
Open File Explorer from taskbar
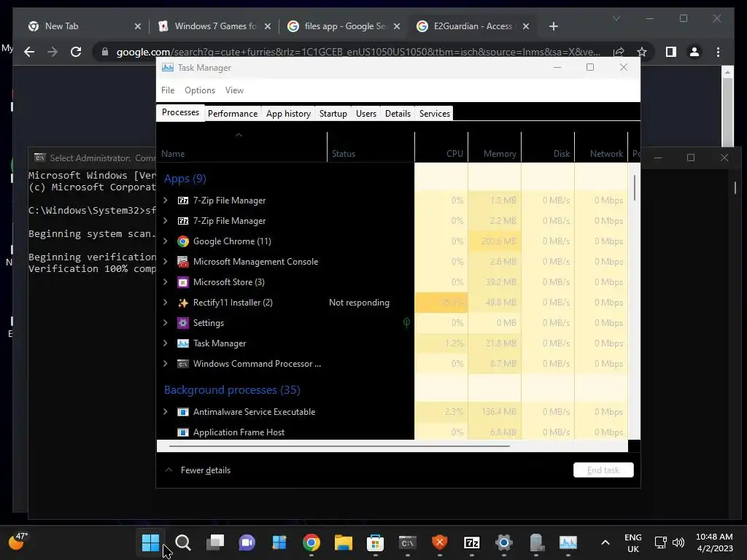click(x=343, y=542)
